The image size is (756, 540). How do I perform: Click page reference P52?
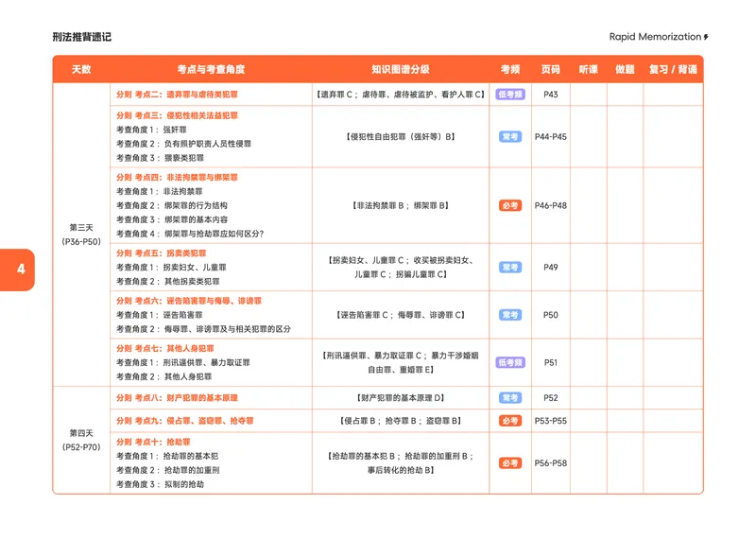point(551,398)
